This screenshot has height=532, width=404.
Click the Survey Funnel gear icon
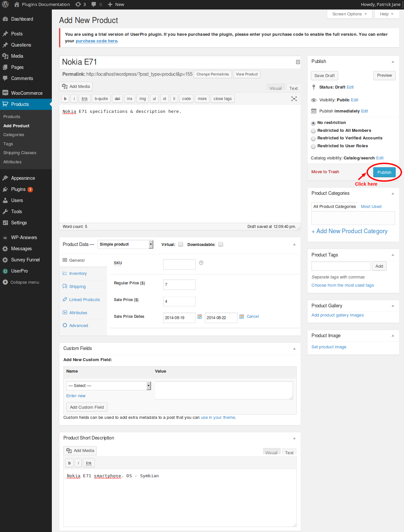tap(5, 260)
